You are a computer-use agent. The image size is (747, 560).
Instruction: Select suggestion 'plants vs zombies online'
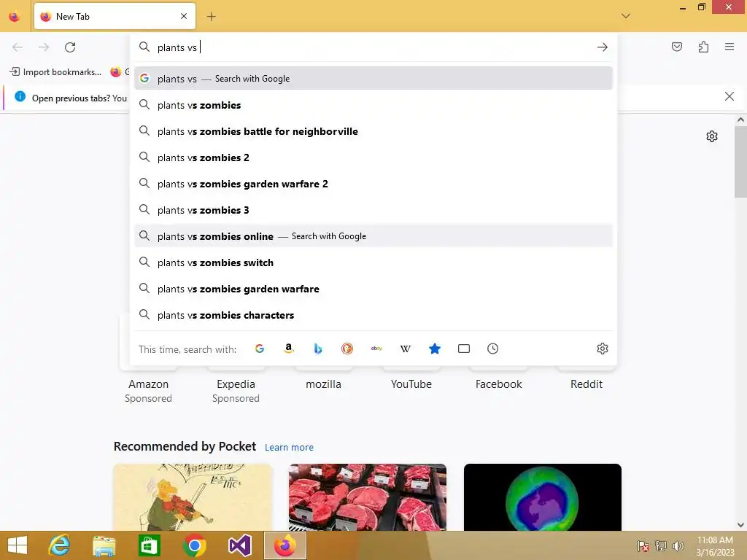tap(373, 236)
